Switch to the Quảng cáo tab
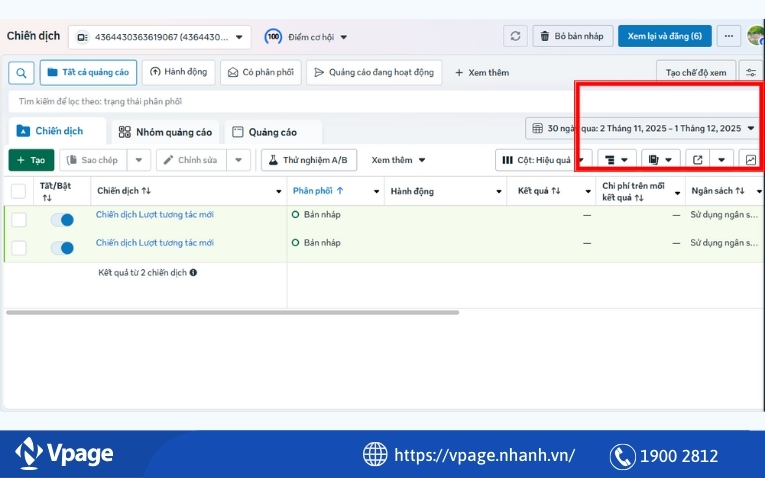Screen dimensions: 765x478 [264, 132]
